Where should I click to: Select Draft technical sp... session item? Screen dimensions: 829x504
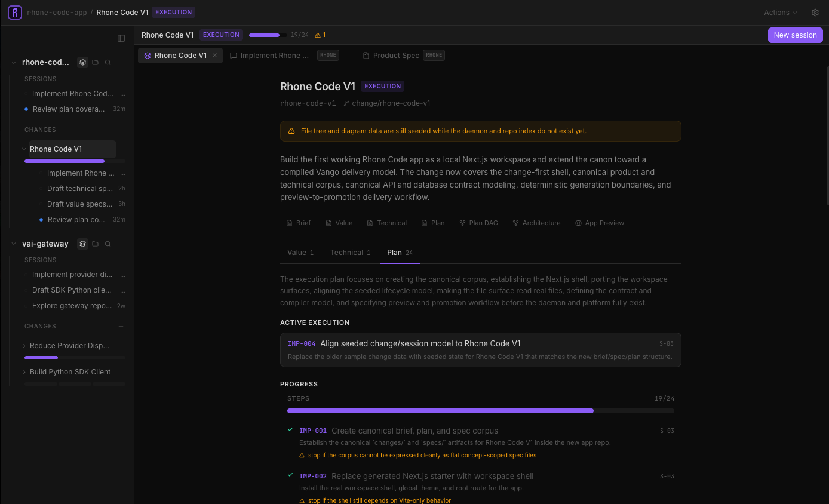80,189
